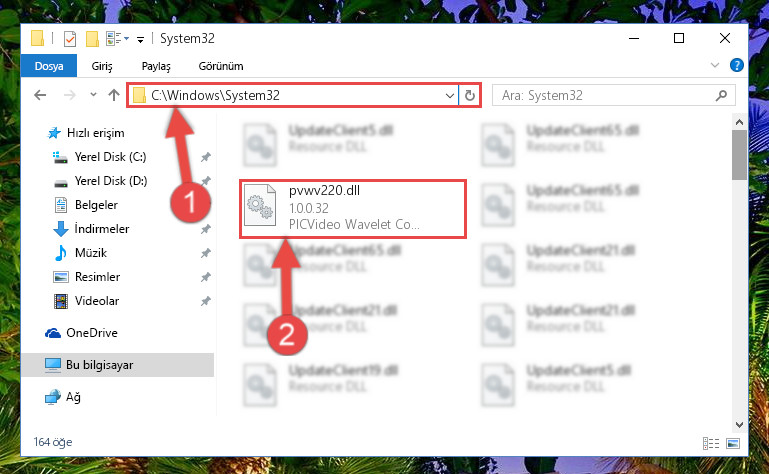Refresh the System32 folder view
The width and height of the screenshot is (769, 474).
tap(469, 95)
